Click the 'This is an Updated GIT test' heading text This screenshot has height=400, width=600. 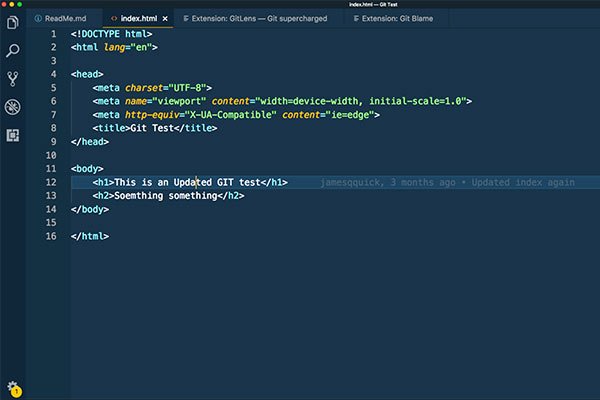pyautogui.click(x=187, y=182)
